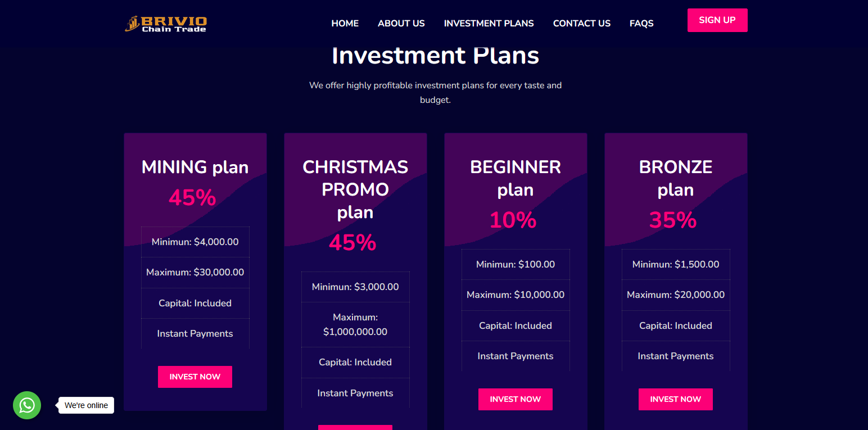
Task: Open the WhatsApp chat icon
Action: tap(27, 405)
